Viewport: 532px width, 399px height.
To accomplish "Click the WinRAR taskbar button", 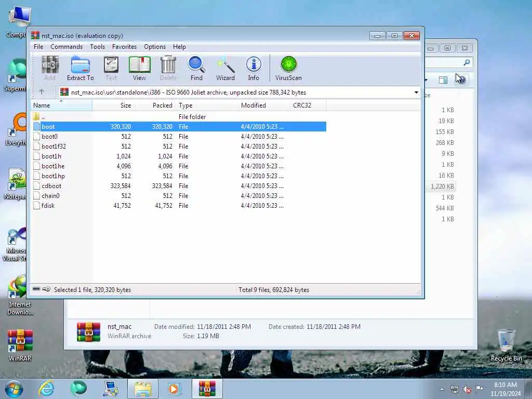I will pos(207,389).
